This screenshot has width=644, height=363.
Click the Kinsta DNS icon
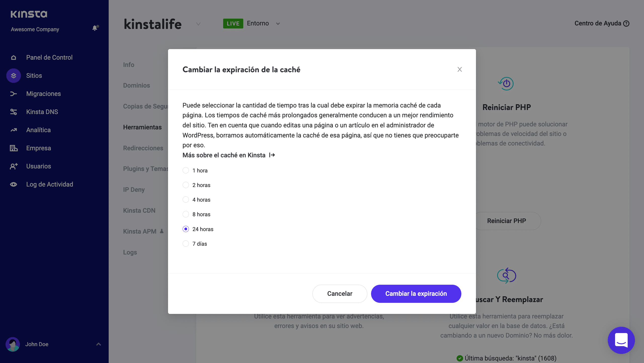coord(14,112)
